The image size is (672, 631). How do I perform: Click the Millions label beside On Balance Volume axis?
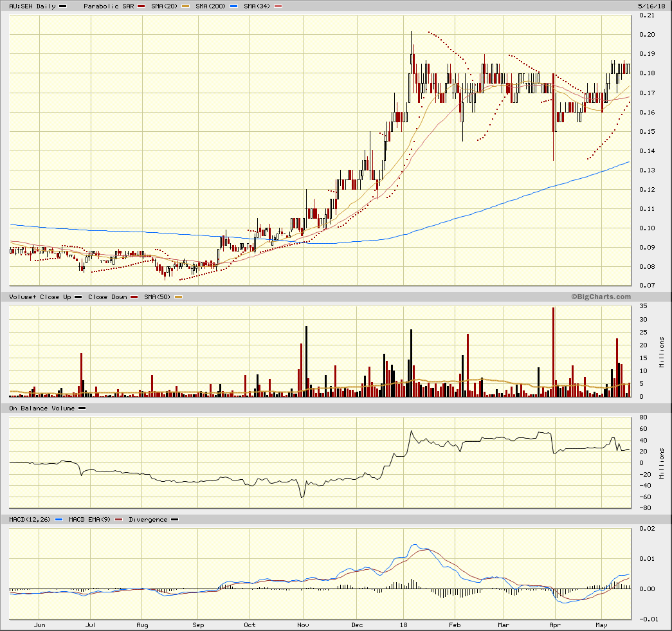pyautogui.click(x=662, y=463)
